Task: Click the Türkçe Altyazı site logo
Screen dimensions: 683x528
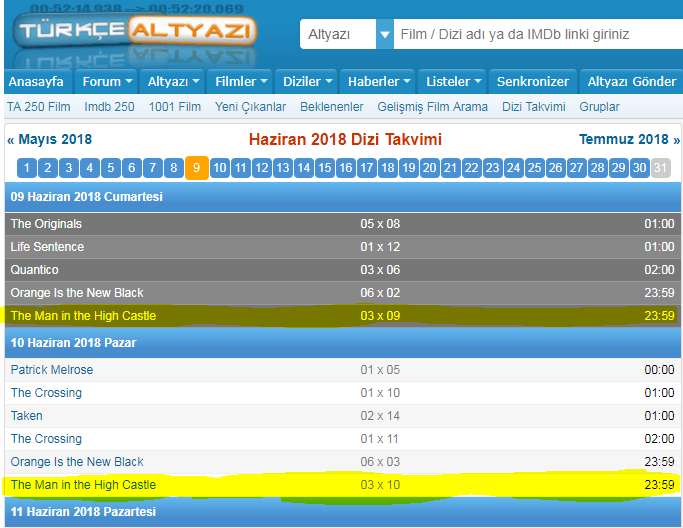Action: tap(135, 30)
